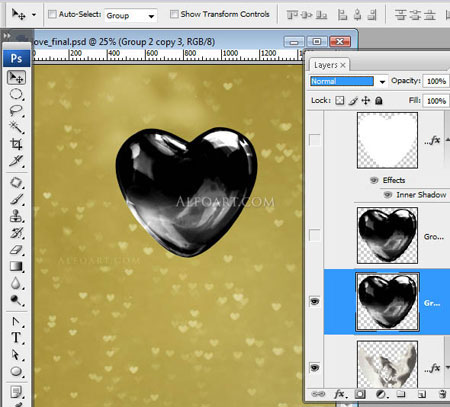Screen dimensions: 450x407
Task: Select the Lasso tool
Action: 16,110
